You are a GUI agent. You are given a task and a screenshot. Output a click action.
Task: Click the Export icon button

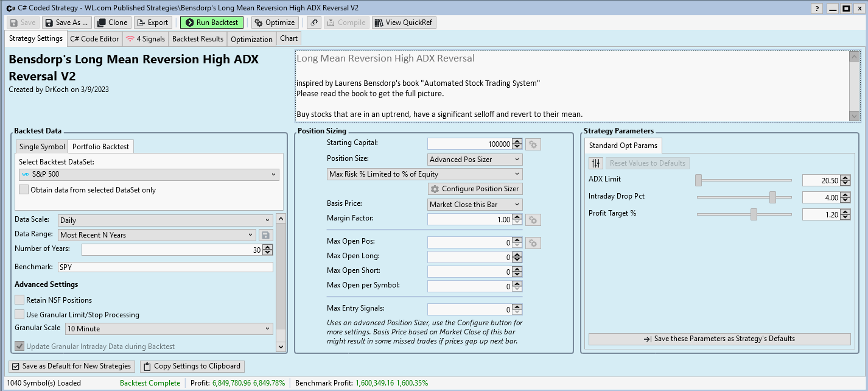click(x=141, y=23)
